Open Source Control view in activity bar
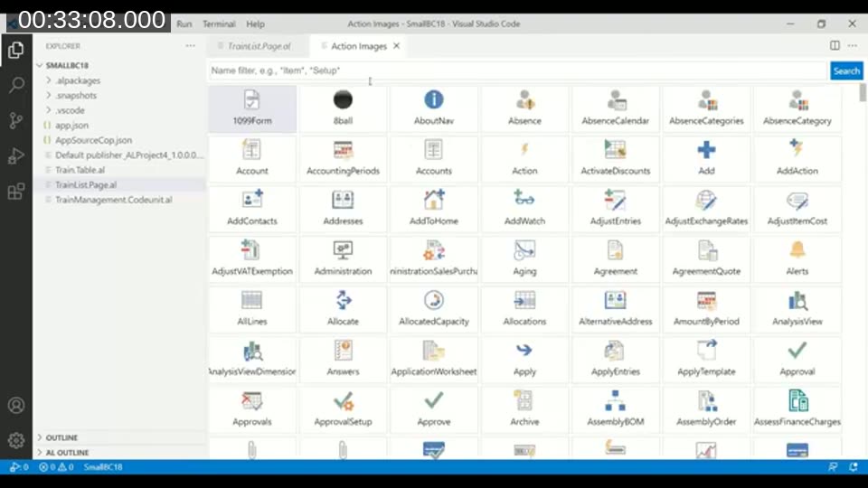This screenshot has width=868, height=488. (16, 120)
